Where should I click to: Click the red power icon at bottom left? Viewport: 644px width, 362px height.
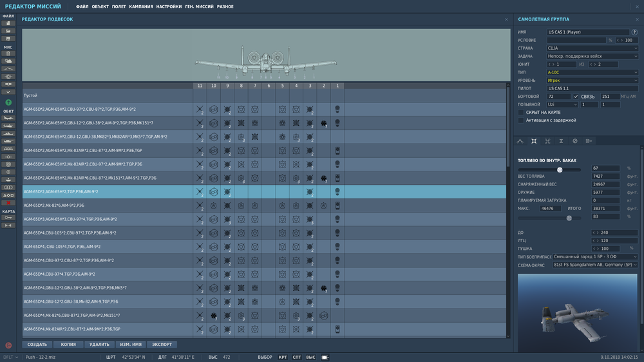coord(8,345)
